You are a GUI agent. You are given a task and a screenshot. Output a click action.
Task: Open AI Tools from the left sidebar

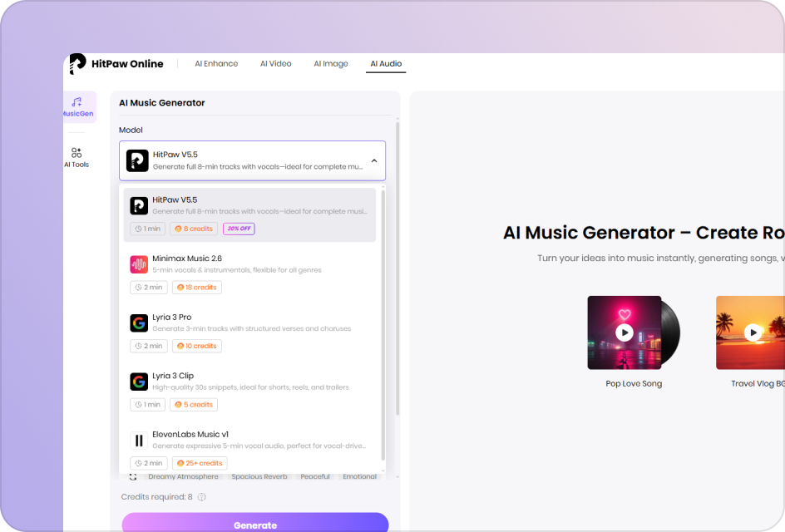point(76,157)
